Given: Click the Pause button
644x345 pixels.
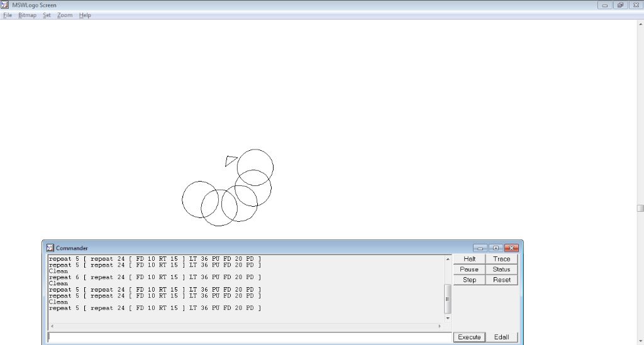Looking at the screenshot, I should pos(469,270).
